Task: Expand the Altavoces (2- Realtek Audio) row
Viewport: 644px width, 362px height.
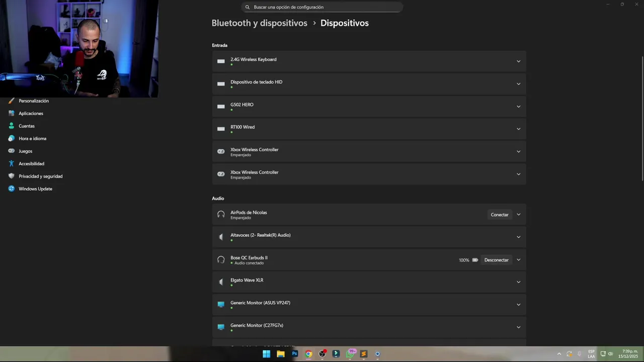Action: click(518, 237)
